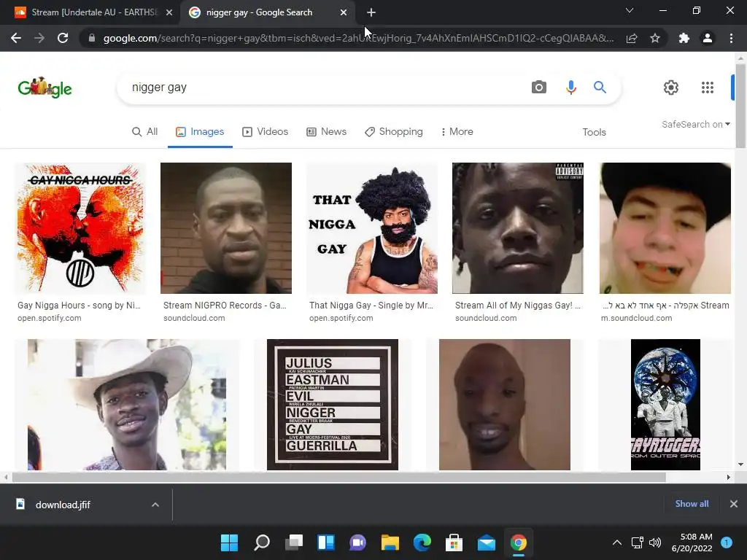This screenshot has width=747, height=560.
Task: Click the browser forward arrow
Action: coord(39,38)
